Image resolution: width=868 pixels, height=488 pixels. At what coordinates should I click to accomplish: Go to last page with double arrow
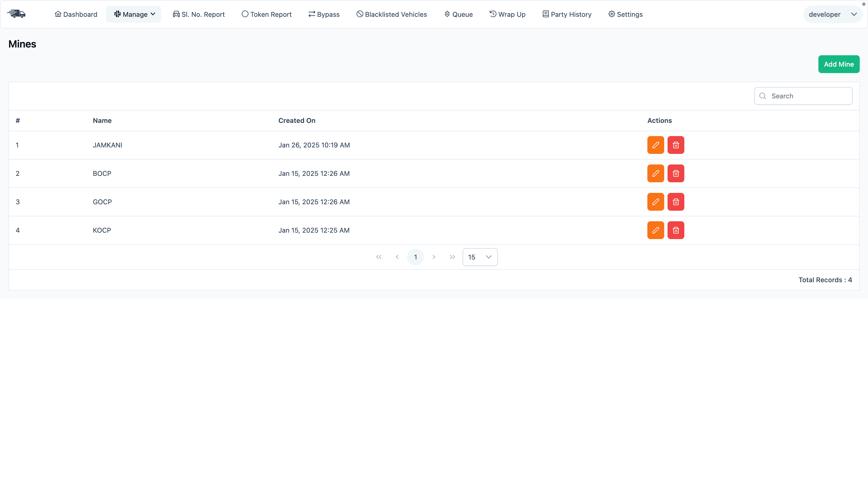452,257
